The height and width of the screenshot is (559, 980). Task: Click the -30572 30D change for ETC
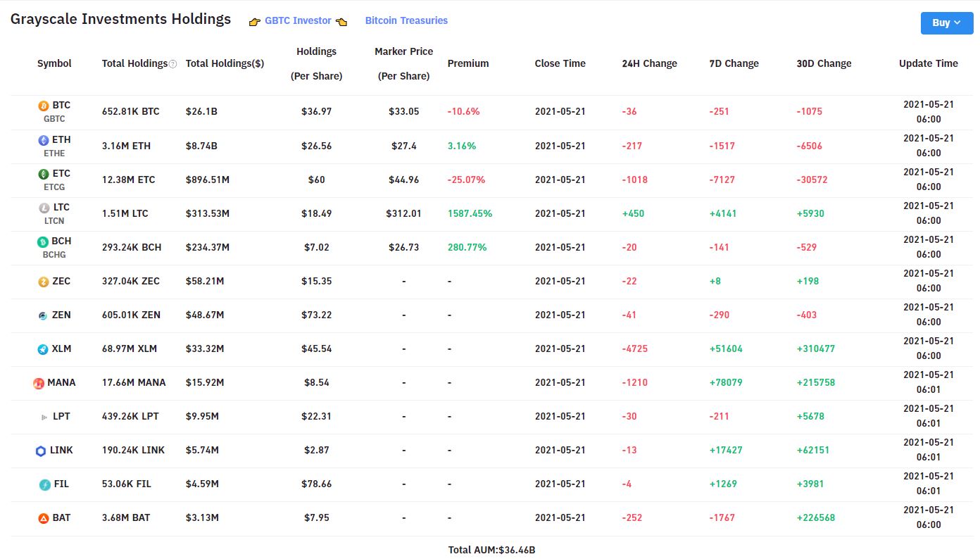point(812,180)
